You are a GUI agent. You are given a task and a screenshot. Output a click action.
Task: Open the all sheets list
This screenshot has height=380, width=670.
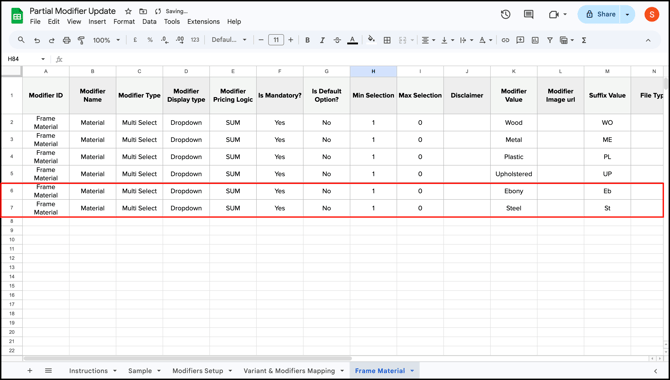[48, 371]
